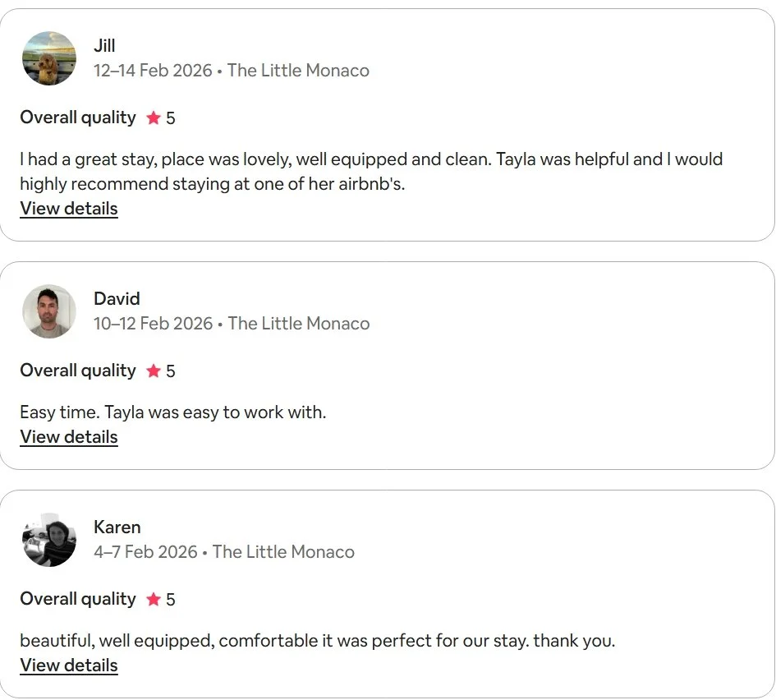Click Jill's review text about Tayla
The width and height of the screenshot is (776, 700).
(371, 171)
